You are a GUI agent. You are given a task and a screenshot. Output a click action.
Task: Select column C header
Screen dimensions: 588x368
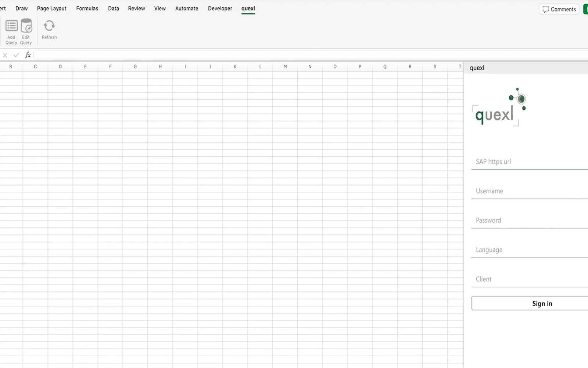coord(35,67)
